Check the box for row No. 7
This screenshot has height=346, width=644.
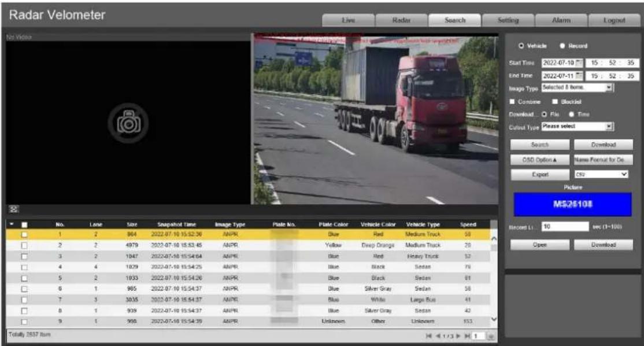[24, 300]
